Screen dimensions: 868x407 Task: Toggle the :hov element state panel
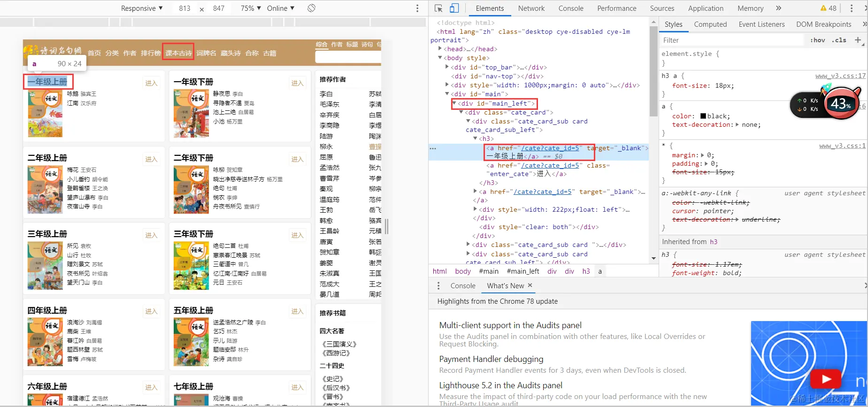click(817, 40)
